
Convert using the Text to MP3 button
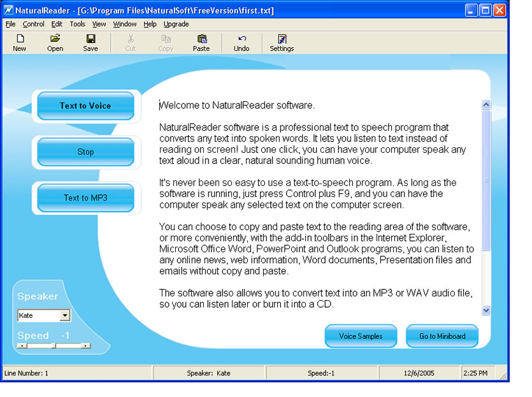85,198
